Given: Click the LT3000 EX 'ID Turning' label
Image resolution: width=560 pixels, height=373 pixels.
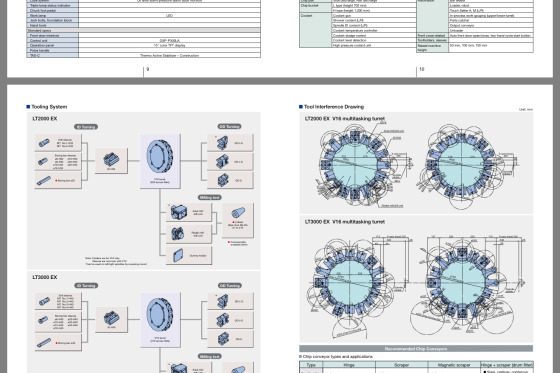Looking at the screenshot, I should coord(86,285).
